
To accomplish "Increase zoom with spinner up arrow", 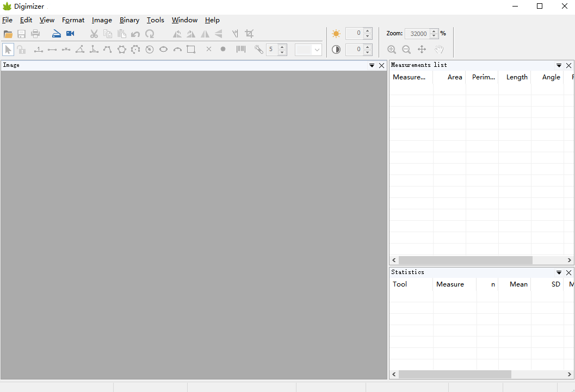I will tap(434, 31).
